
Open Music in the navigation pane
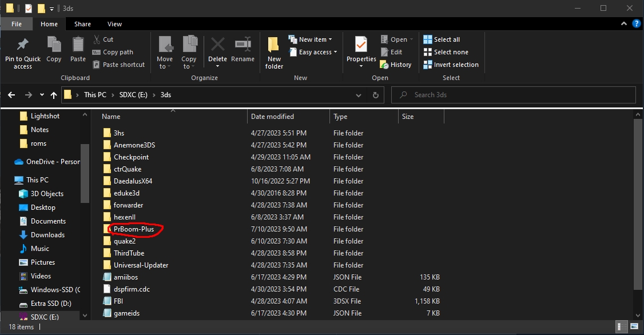[40, 248]
